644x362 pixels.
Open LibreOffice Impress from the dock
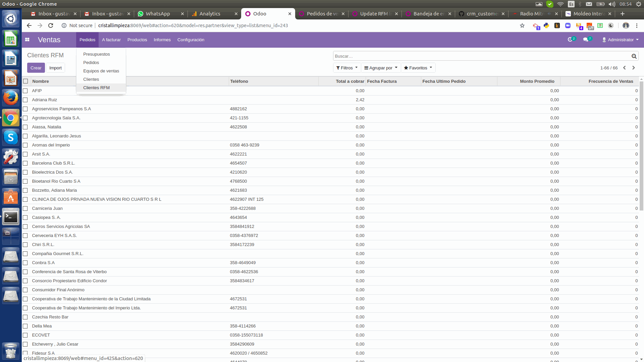11,78
